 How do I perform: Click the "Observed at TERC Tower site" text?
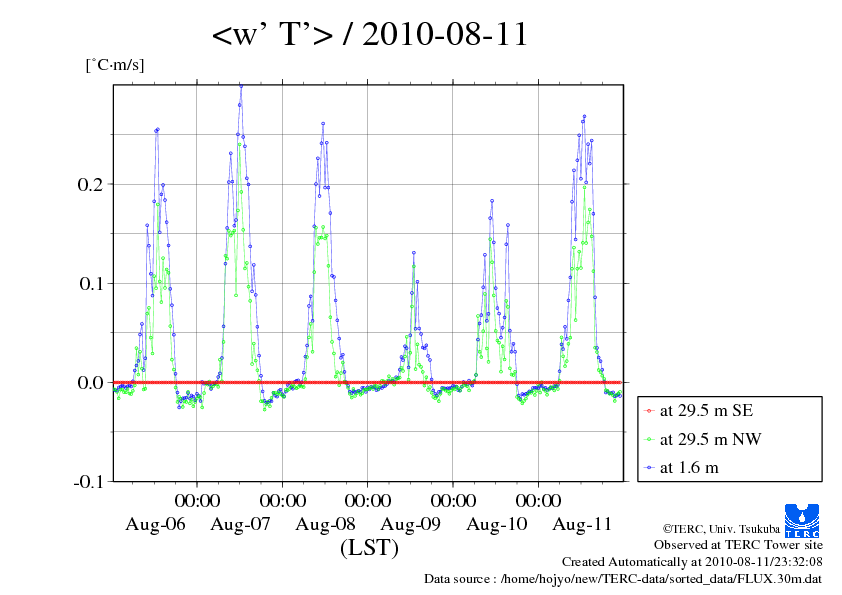pyautogui.click(x=738, y=545)
